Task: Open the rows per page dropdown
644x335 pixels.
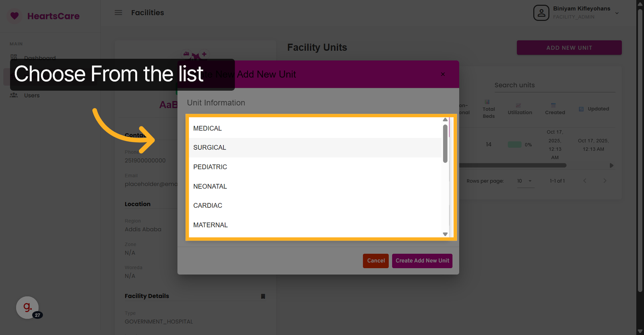Action: pos(525,181)
